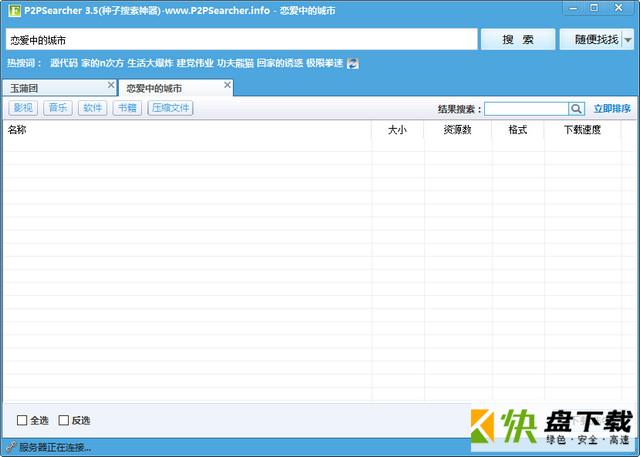This screenshot has height=457, width=640.
Task: Click the P2PSearcher app logo icon
Action: coord(14,10)
